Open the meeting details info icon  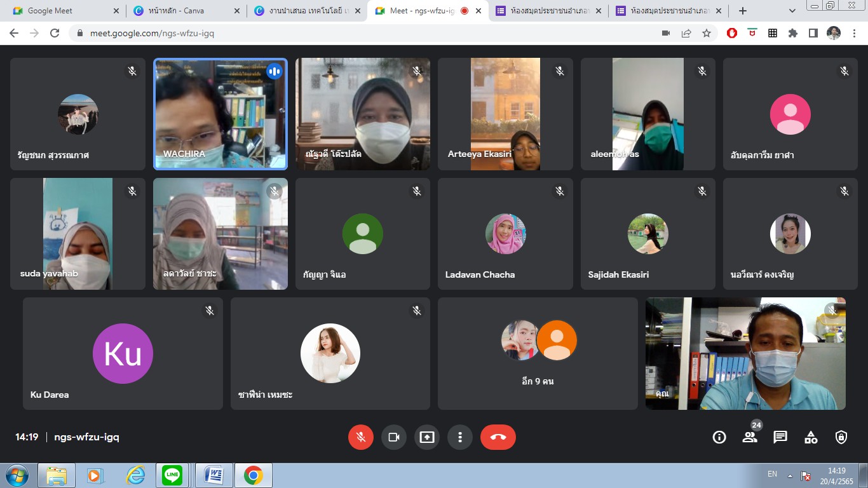719,437
